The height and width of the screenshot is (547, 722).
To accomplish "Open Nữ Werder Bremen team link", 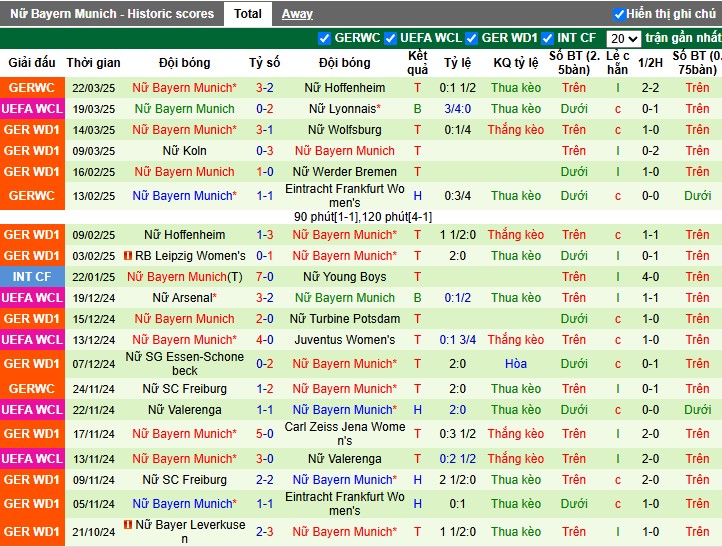I will (344, 172).
